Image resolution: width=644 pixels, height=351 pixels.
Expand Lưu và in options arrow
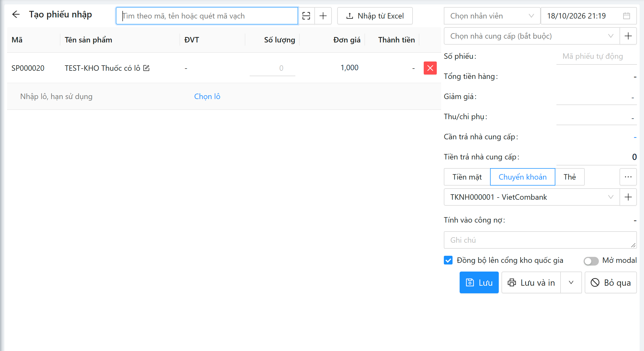coord(571,282)
